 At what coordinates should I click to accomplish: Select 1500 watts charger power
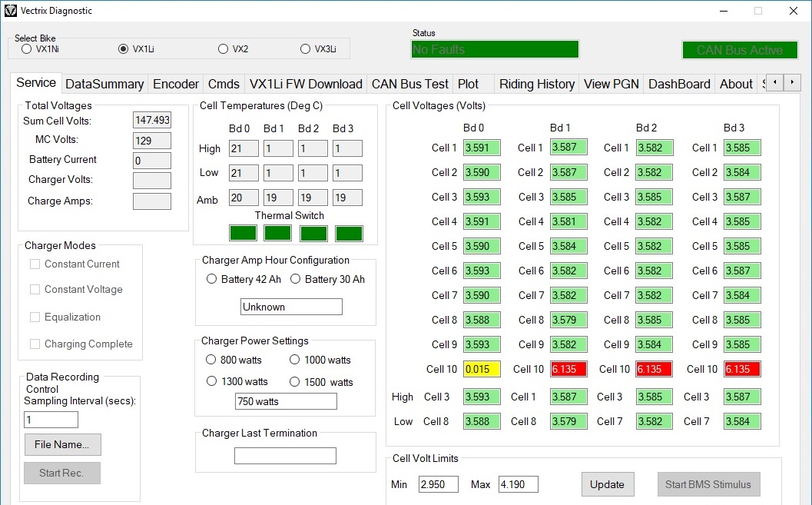point(295,382)
